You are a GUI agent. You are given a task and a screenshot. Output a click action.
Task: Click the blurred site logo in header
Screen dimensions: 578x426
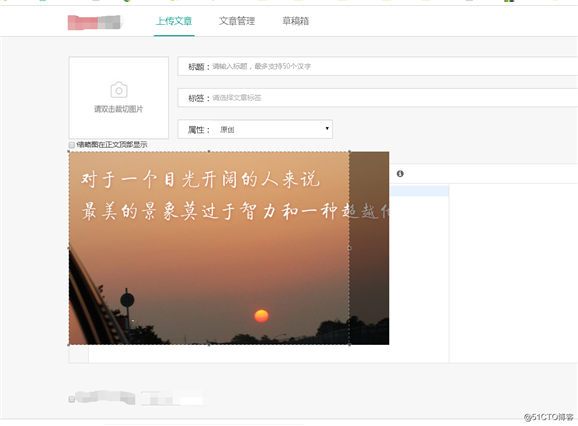[94, 22]
